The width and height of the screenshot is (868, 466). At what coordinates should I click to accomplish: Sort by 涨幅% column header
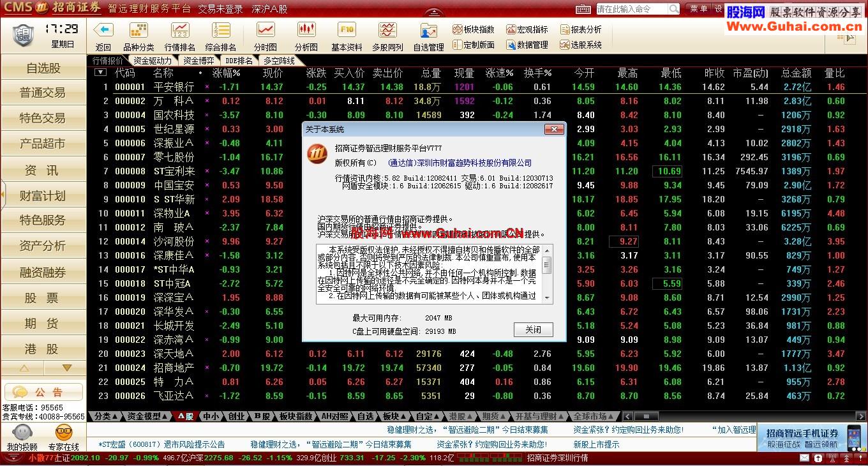[226, 73]
